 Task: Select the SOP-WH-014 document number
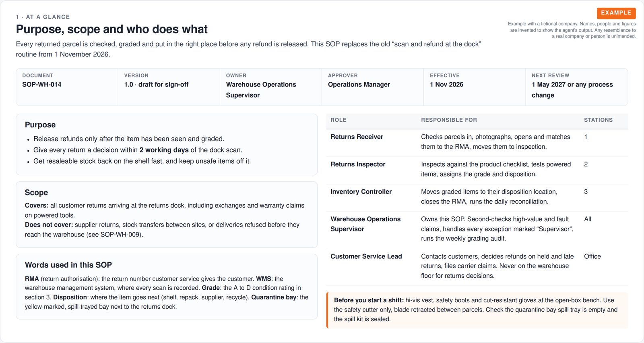coord(42,85)
